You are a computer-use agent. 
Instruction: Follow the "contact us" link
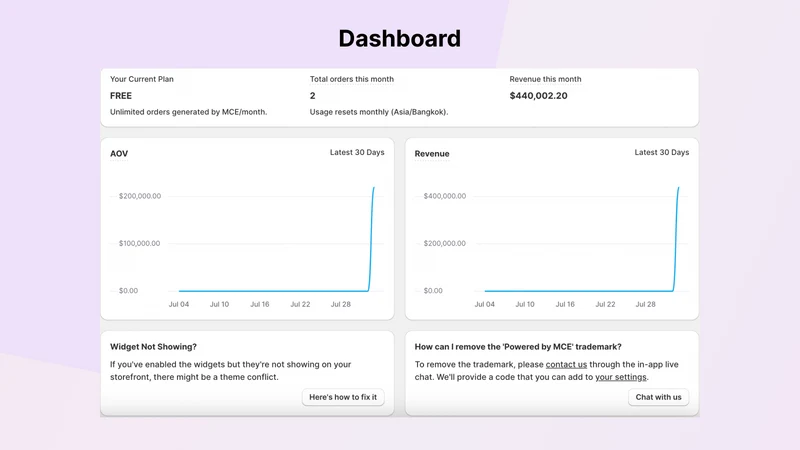(x=566, y=364)
